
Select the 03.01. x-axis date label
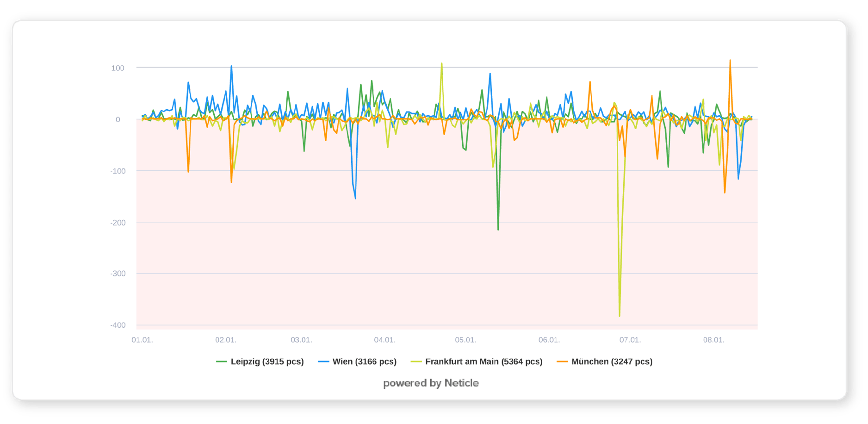301,340
